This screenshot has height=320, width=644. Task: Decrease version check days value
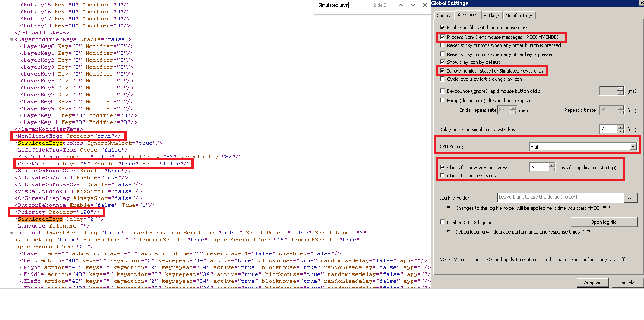click(x=551, y=170)
